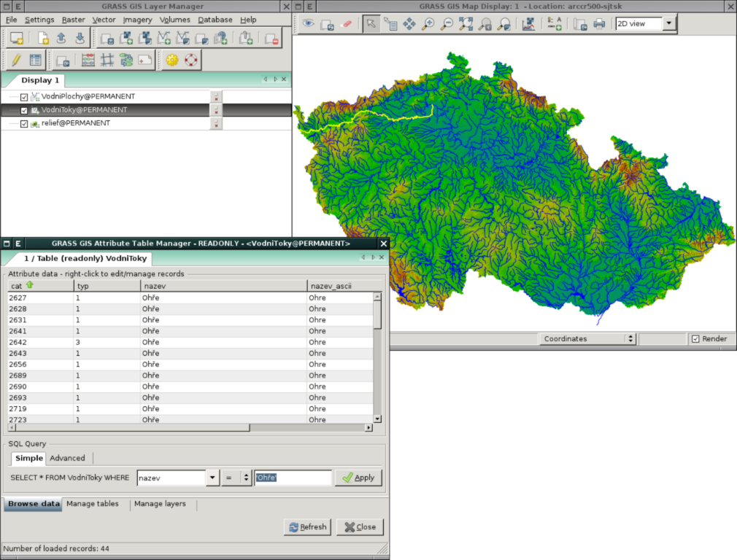
Task: Add multiple map layers icon
Action: point(107,39)
